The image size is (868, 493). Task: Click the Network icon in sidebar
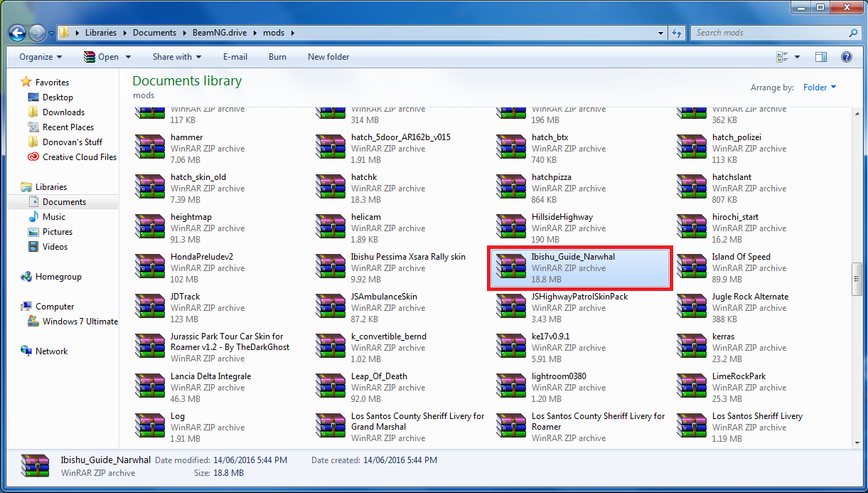click(x=26, y=351)
